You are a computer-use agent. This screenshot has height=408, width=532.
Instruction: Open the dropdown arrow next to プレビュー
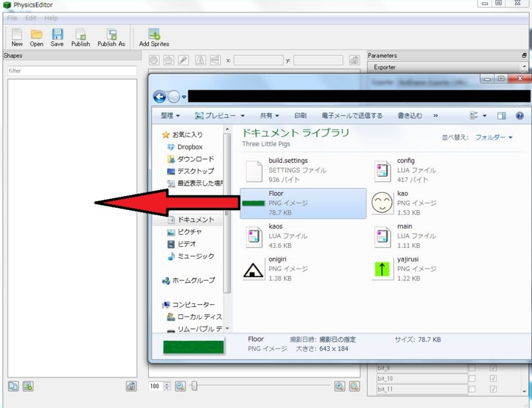pos(243,116)
